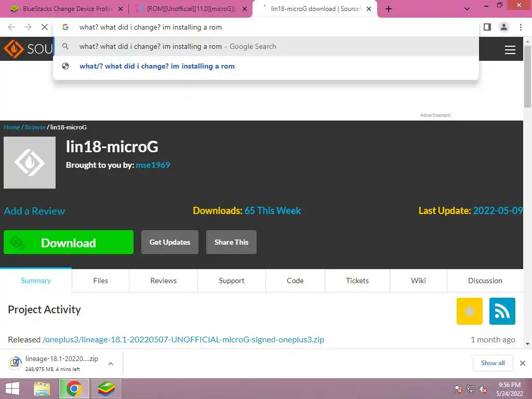Click the network tray icon
The image size is (532, 399).
point(471,389)
